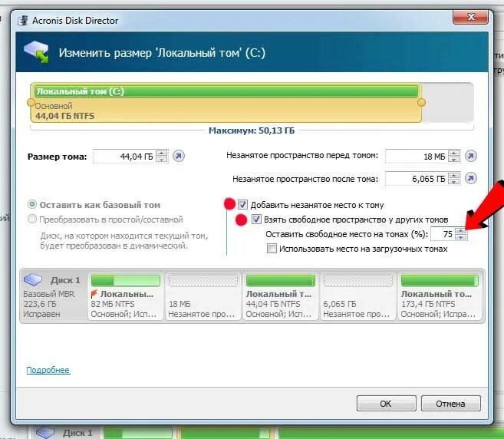Viewport: 504px width, 439px height.
Task: Increase unallocated space after volume stepper
Action: pyautogui.click(x=454, y=175)
